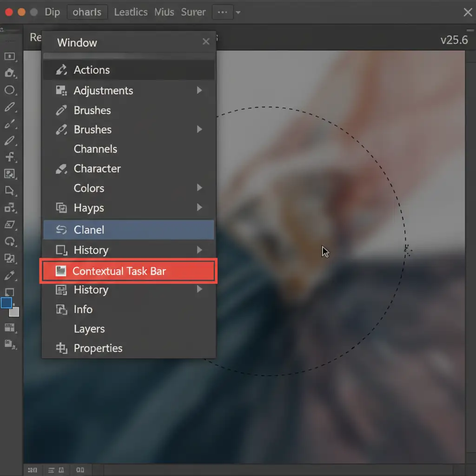Click the ellipsis more options button
This screenshot has height=476, width=476.
(222, 13)
